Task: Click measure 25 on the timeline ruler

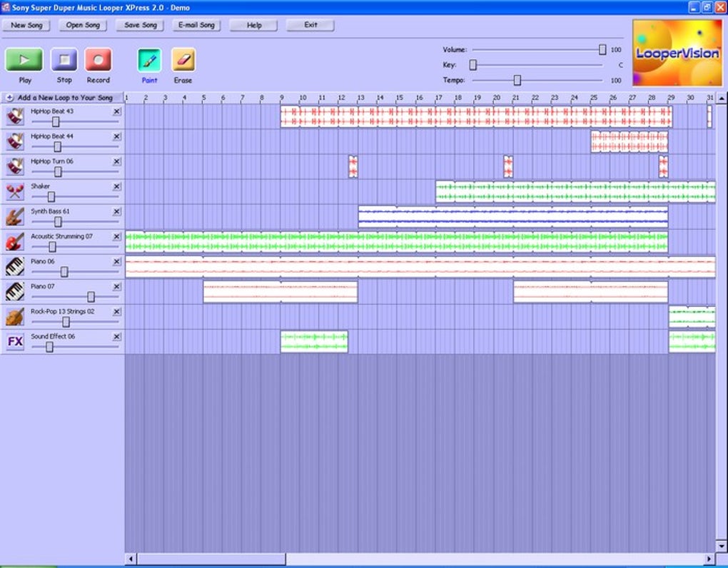Action: pos(594,98)
